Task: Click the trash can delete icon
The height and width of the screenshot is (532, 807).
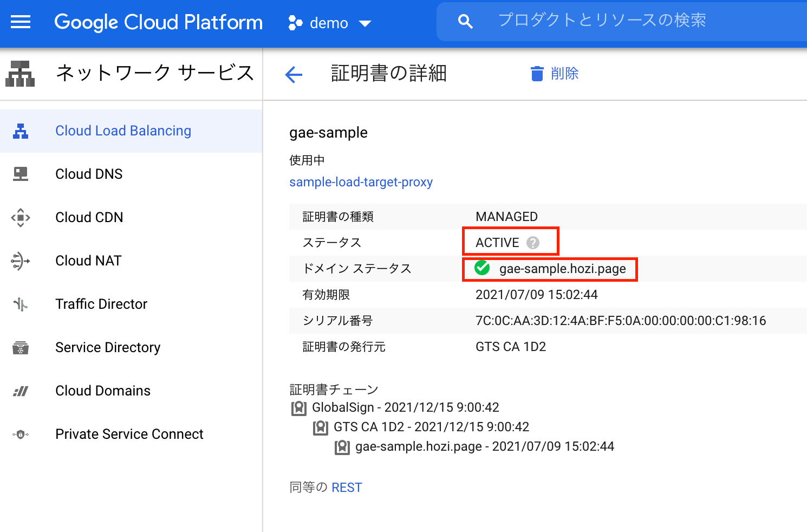Action: coord(537,74)
